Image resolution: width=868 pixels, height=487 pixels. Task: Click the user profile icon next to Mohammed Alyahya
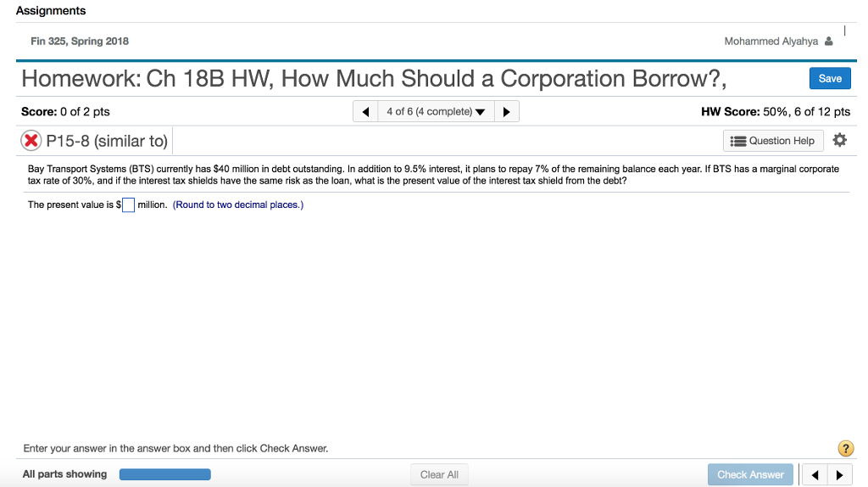829,41
